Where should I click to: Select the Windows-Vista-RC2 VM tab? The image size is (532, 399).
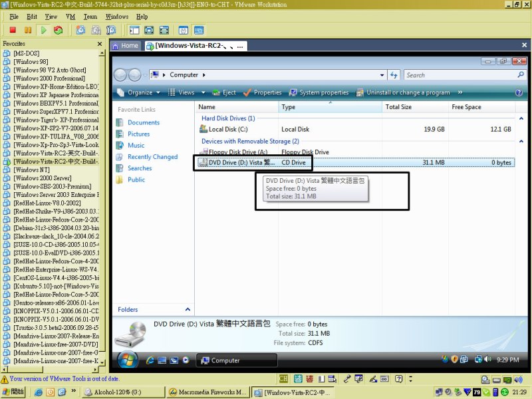coord(196,46)
